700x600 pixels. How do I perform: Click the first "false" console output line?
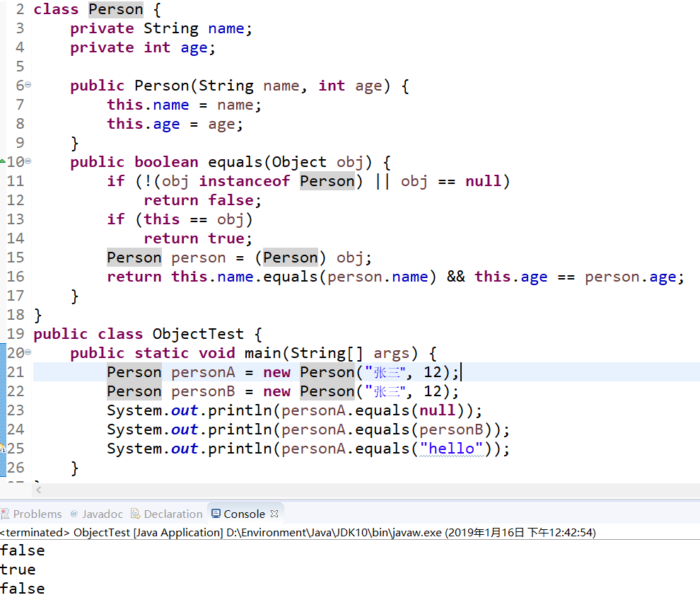coord(23,550)
